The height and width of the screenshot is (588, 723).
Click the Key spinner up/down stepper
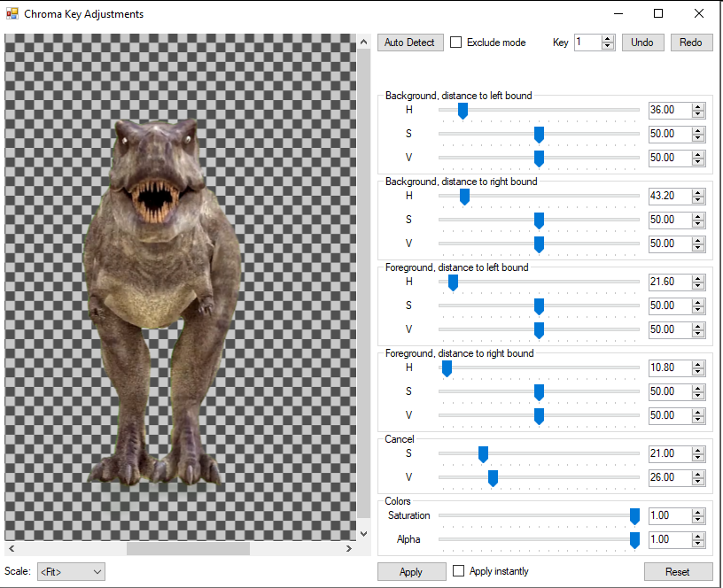pyautogui.click(x=608, y=43)
